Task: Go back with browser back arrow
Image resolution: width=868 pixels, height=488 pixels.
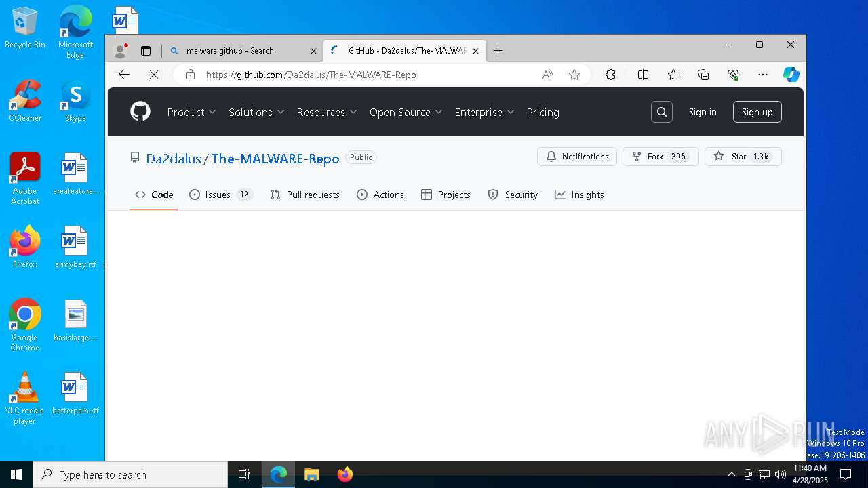Action: (124, 75)
